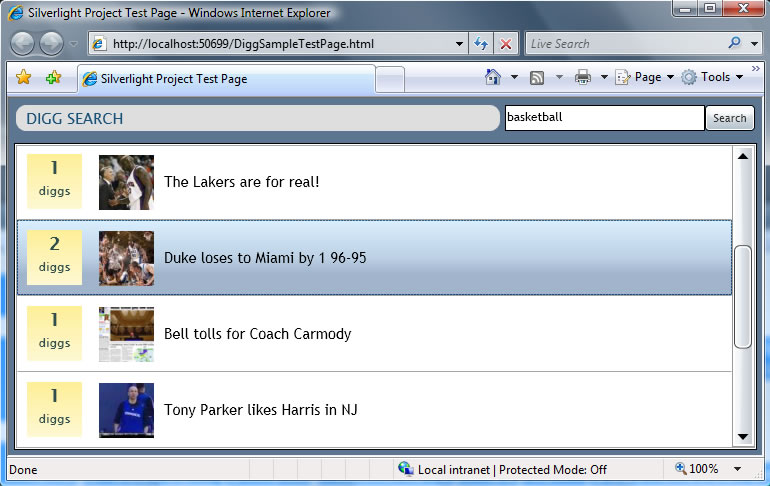Select Bell tolls for Coach Carmody story
Screen dimensions: 770x486
(374, 334)
